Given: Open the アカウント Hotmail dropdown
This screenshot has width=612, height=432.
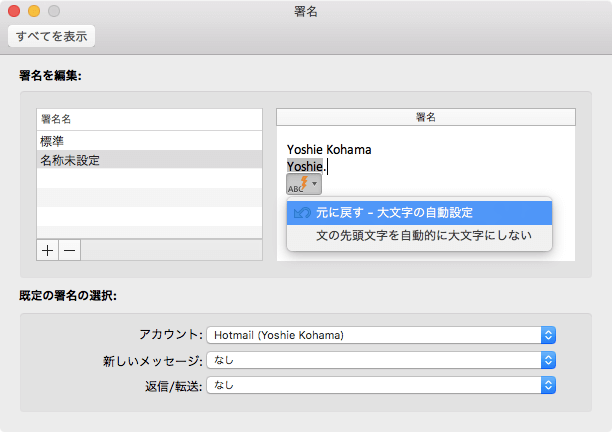Looking at the screenshot, I should click(380, 334).
